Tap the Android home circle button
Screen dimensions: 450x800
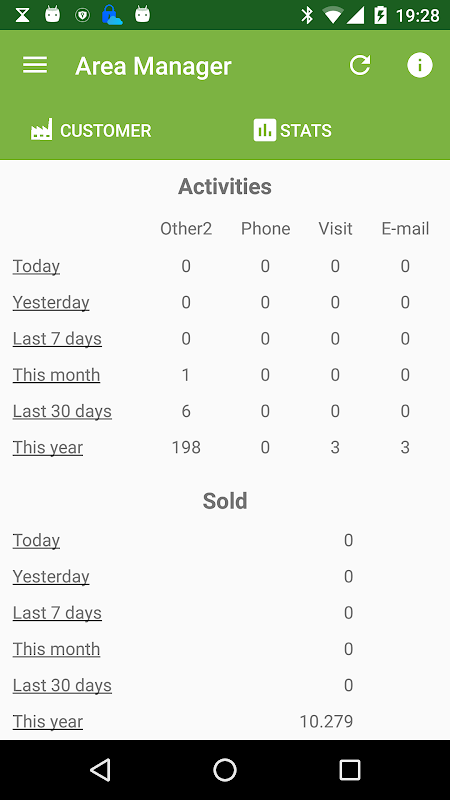pyautogui.click(x=225, y=770)
